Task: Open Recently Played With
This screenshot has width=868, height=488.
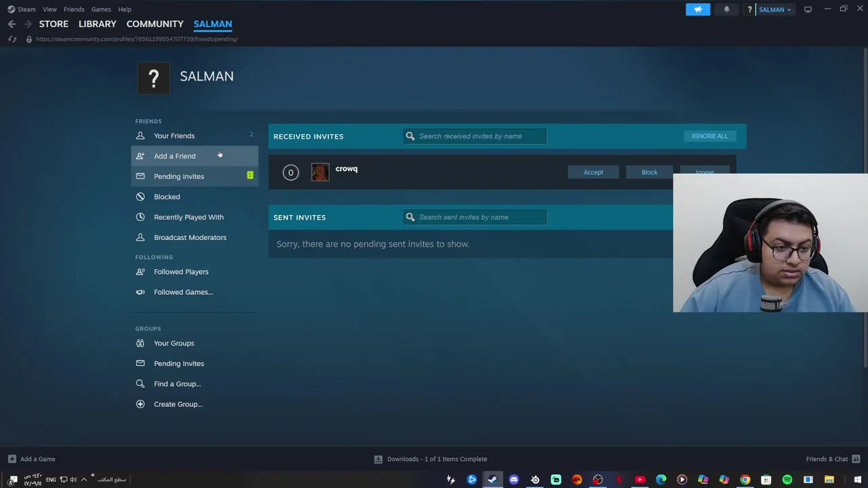Action: [x=195, y=217]
